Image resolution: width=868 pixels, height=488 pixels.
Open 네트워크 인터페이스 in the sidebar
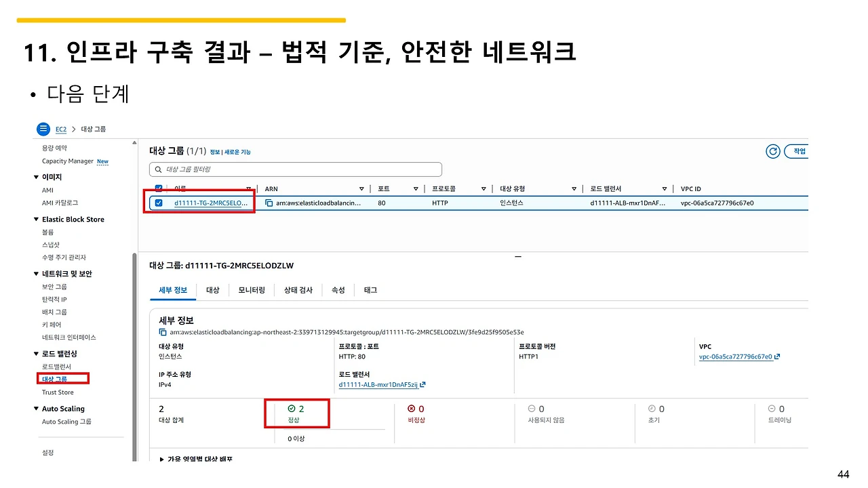[x=69, y=338]
